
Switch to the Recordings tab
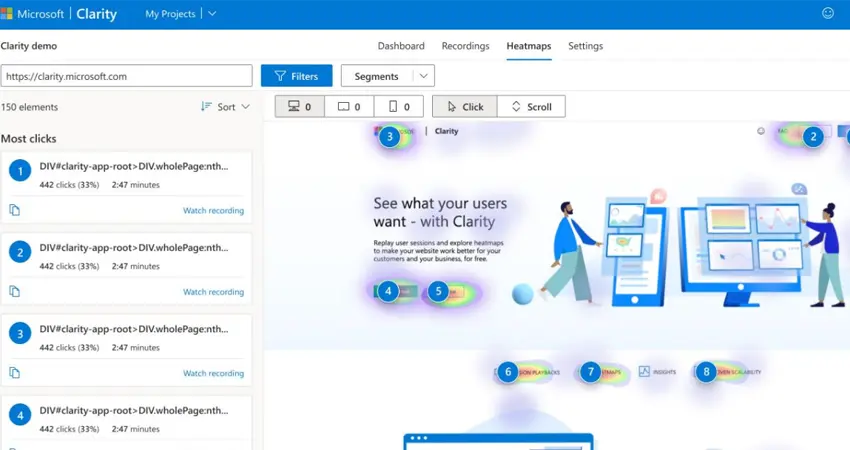coord(465,46)
